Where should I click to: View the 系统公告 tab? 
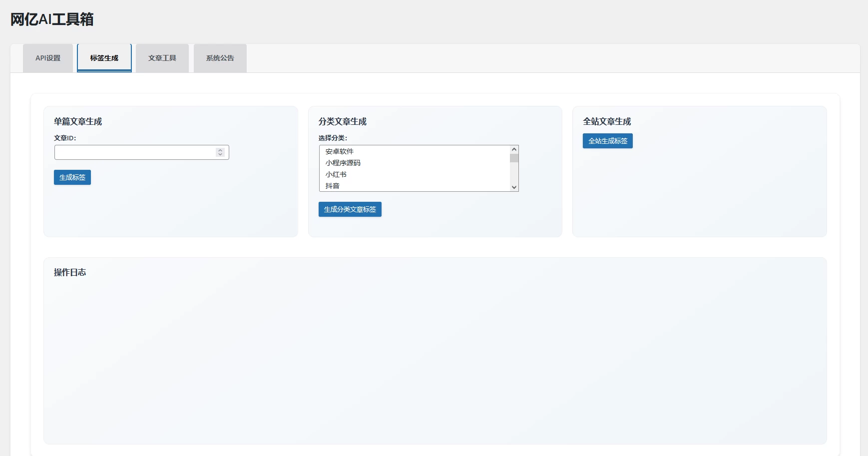[x=219, y=58]
